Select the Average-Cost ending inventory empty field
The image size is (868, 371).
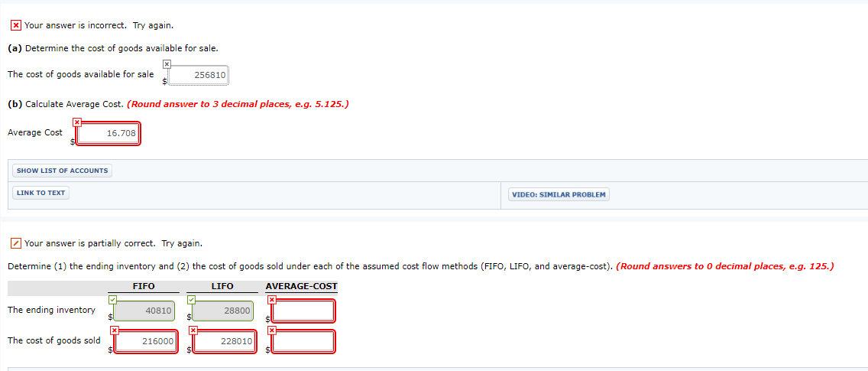coord(303,311)
